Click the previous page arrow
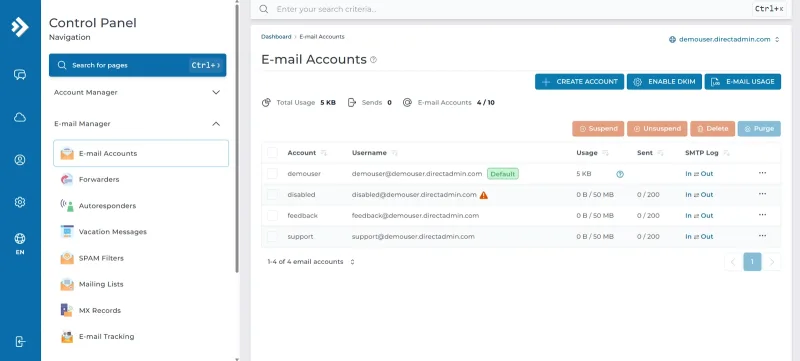The height and width of the screenshot is (361, 800). pyautogui.click(x=733, y=262)
